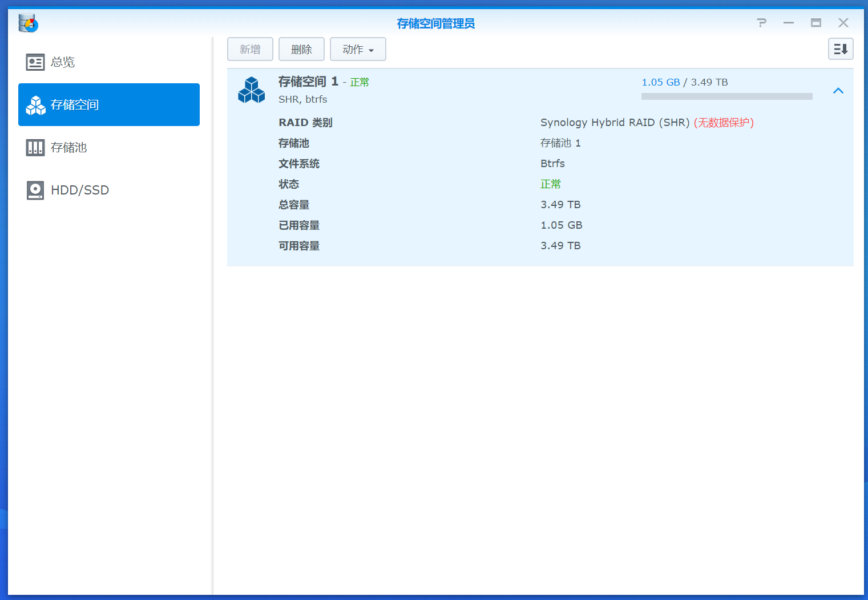Open the HDD/SSD drive icon

coord(35,190)
